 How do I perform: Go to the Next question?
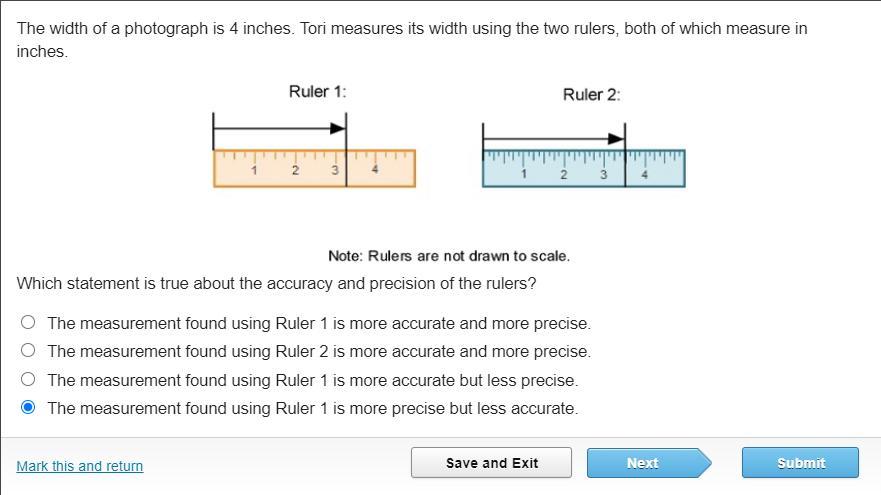pyautogui.click(x=643, y=463)
